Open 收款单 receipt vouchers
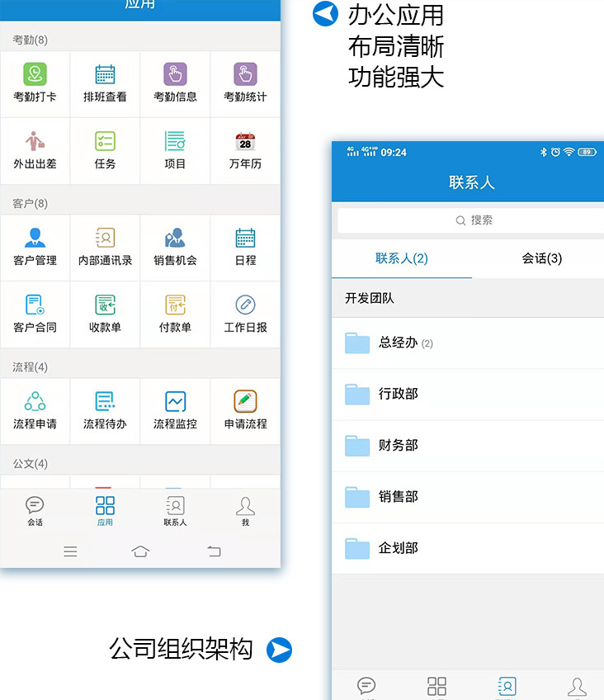The height and width of the screenshot is (700, 604). [105, 315]
